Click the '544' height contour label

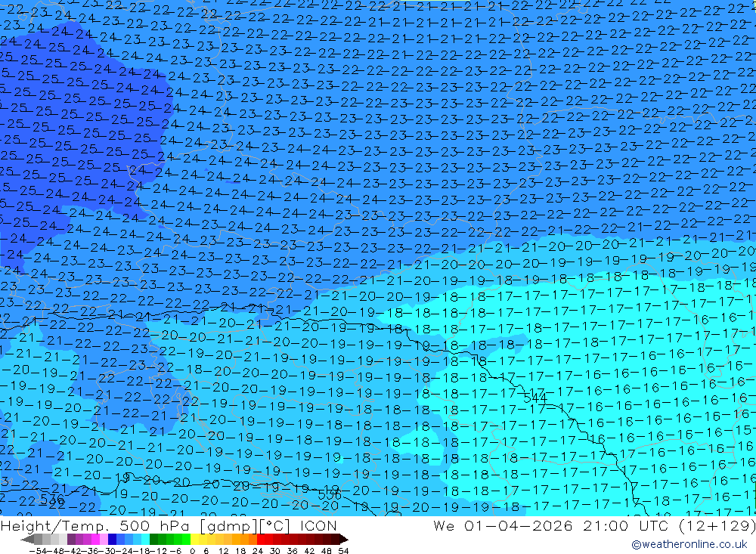point(534,398)
